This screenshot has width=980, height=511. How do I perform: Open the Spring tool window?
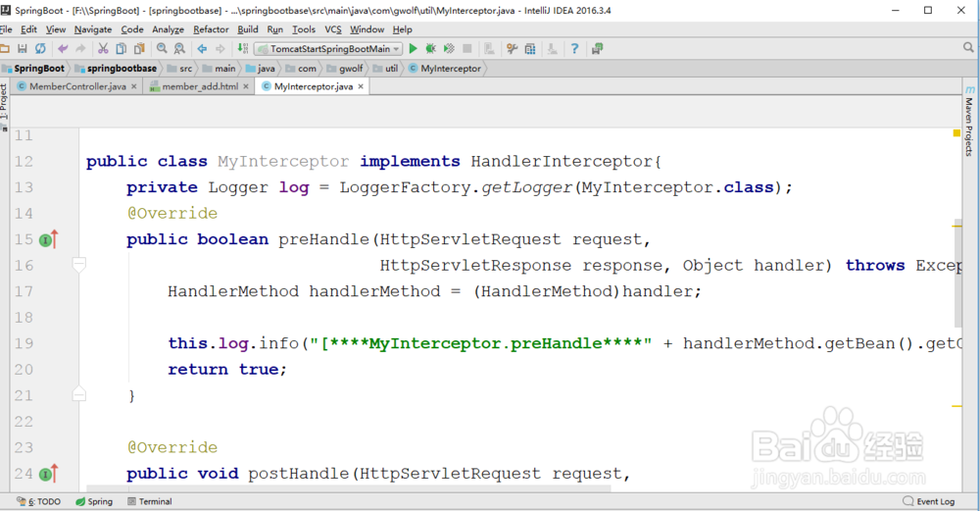coord(94,501)
